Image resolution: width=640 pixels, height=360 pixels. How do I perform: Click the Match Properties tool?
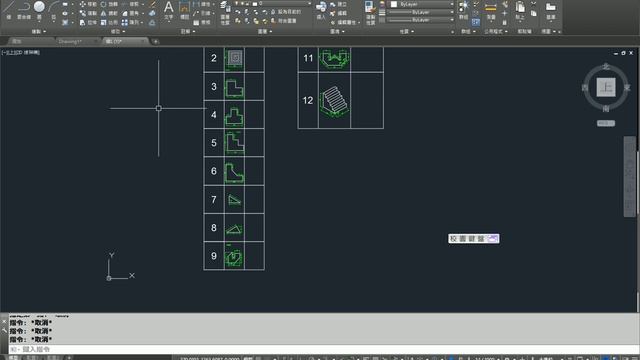pyautogui.click(x=370, y=12)
